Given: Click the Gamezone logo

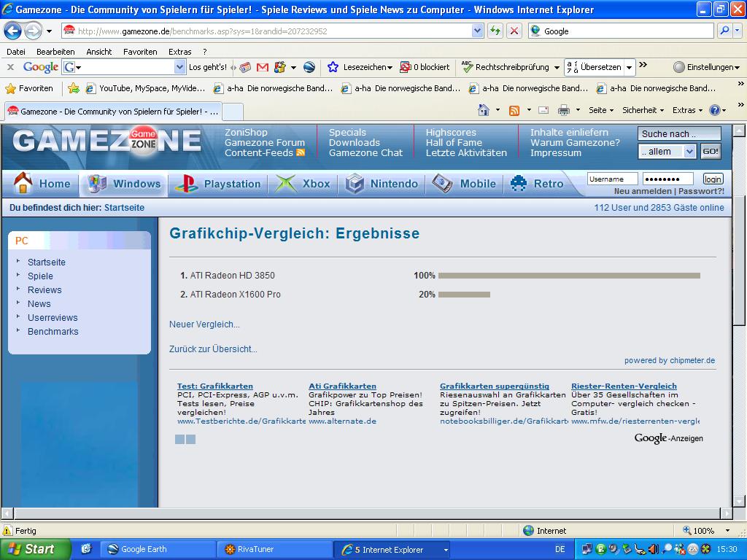Looking at the screenshot, I should [107, 141].
